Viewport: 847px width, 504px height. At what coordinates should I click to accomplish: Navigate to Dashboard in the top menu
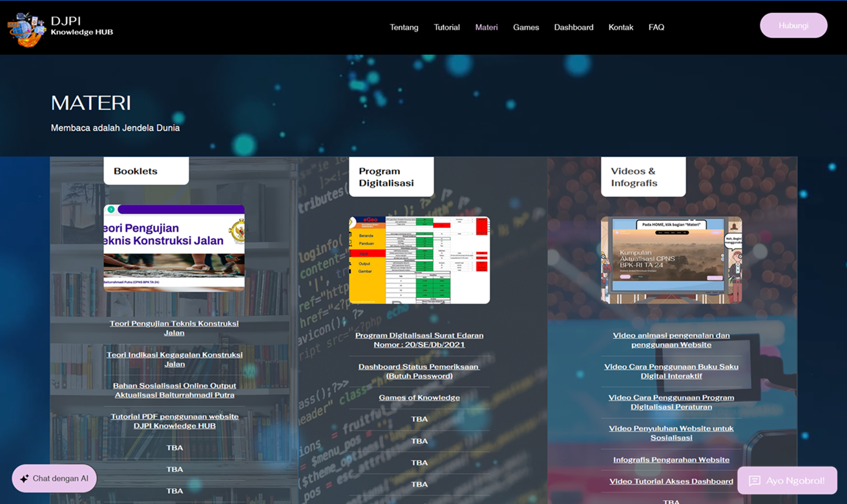(x=574, y=27)
